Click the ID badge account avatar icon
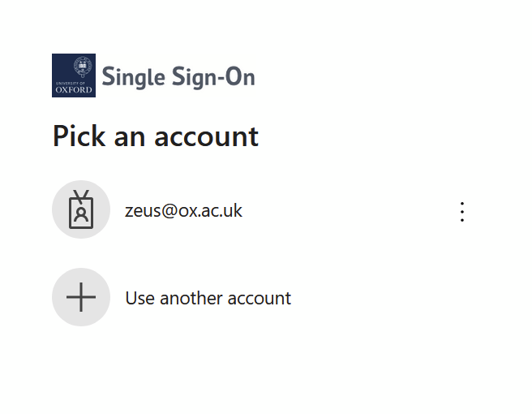Image resolution: width=532 pixels, height=414 pixels. coord(81,210)
